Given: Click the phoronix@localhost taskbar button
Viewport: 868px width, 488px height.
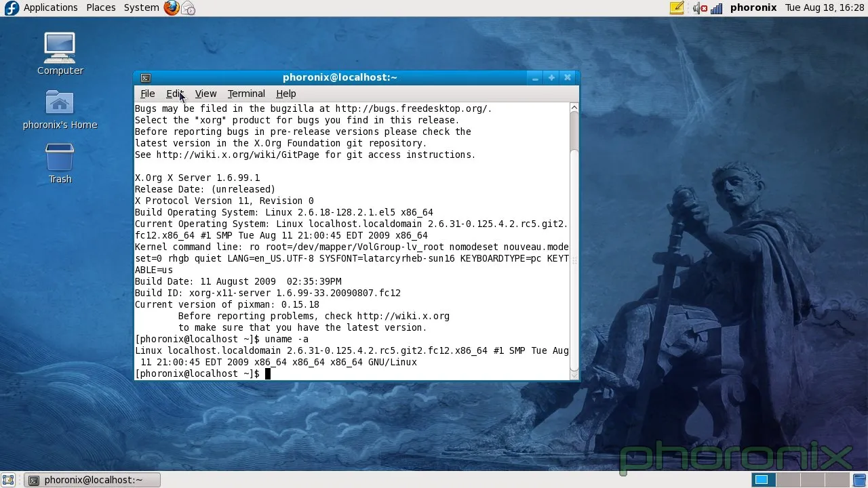Looking at the screenshot, I should coord(93,480).
